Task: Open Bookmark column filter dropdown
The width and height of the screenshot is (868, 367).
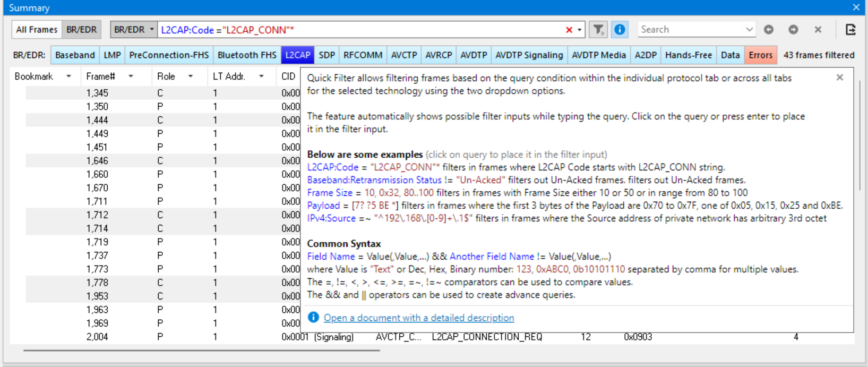Action: tap(68, 76)
